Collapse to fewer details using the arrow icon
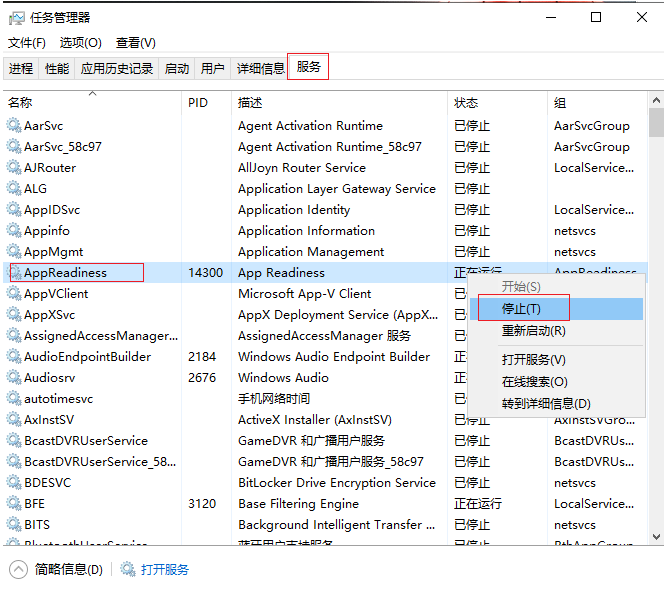 click(18, 570)
